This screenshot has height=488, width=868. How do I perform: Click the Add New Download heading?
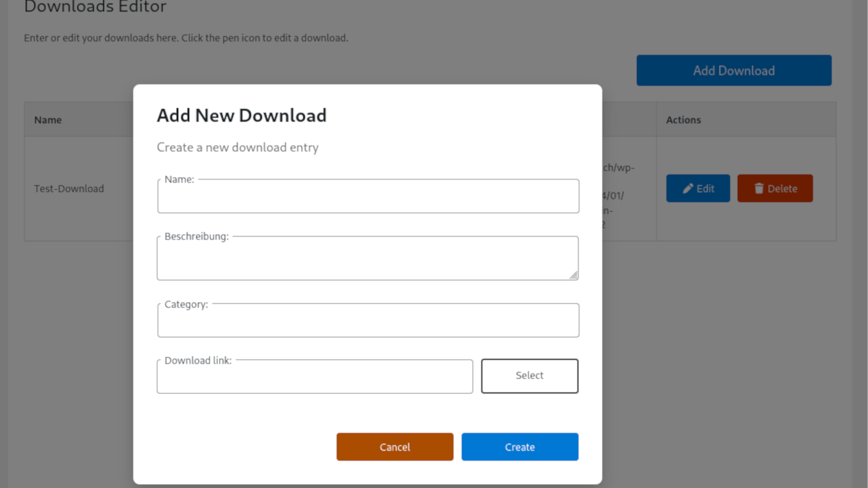(x=241, y=116)
